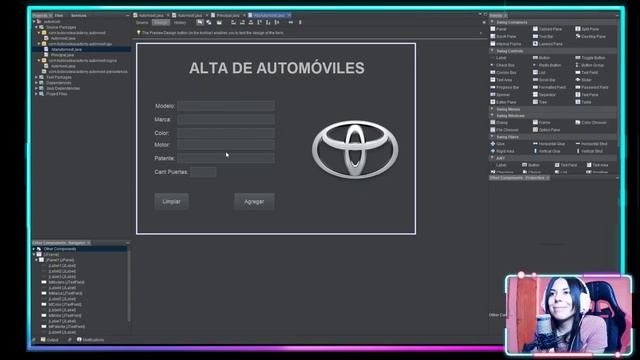Screen dimensions: 640x360
Task: Activate Selection Mode in designer toolbar
Action: point(200,22)
